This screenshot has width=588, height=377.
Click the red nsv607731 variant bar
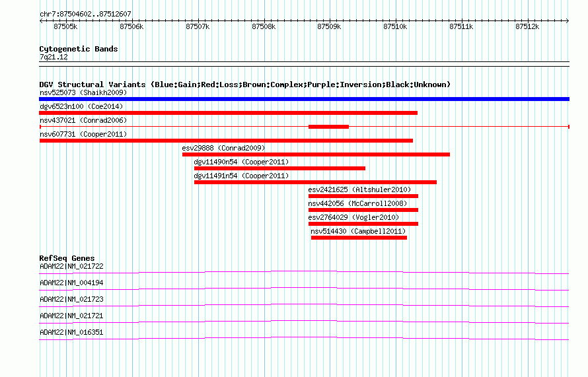pyautogui.click(x=226, y=141)
